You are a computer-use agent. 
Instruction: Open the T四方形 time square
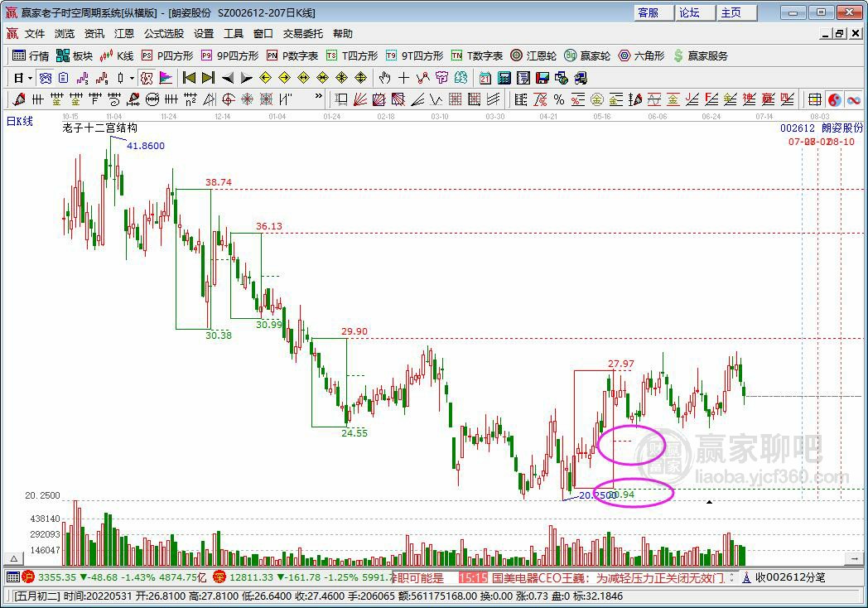pos(352,56)
